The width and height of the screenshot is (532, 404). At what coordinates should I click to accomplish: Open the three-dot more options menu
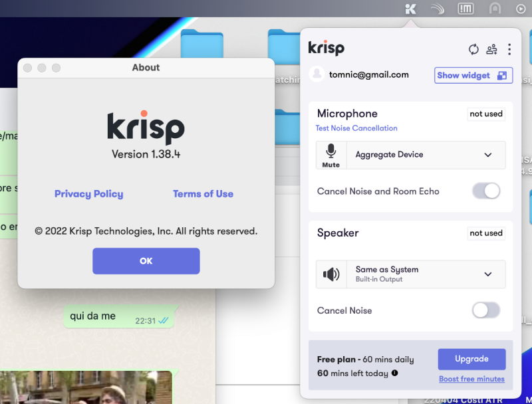509,49
